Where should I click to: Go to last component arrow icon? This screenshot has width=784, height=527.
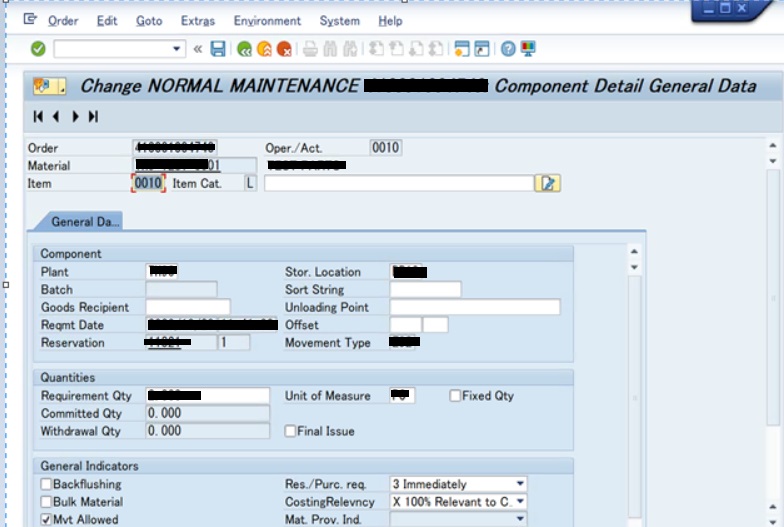click(93, 117)
